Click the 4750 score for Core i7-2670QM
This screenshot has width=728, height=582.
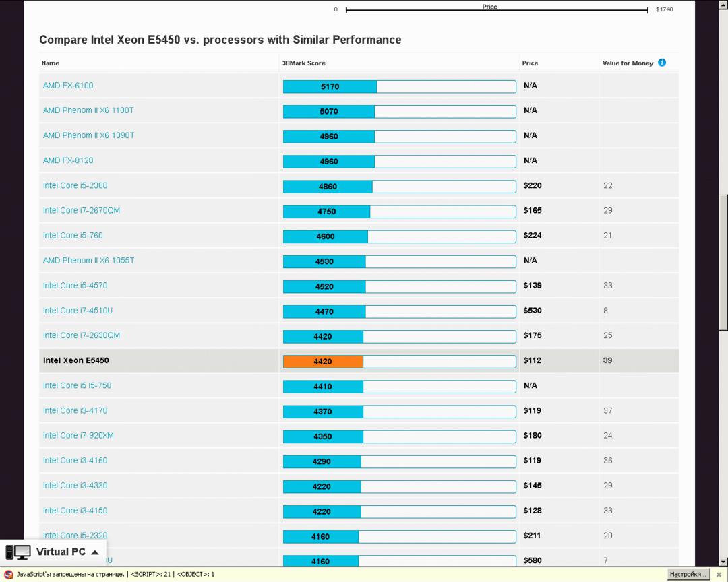click(326, 212)
